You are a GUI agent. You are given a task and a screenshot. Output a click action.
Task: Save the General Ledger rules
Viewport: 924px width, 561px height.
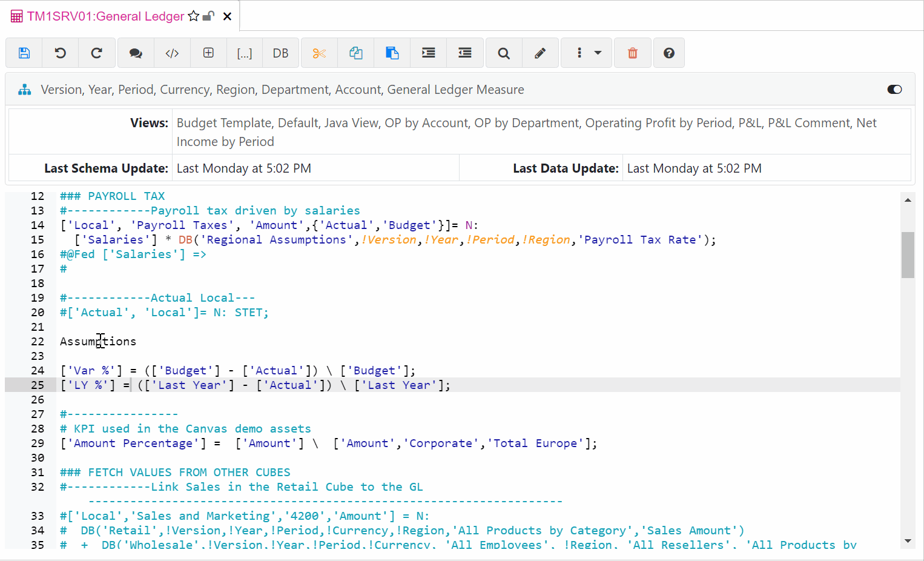point(24,53)
